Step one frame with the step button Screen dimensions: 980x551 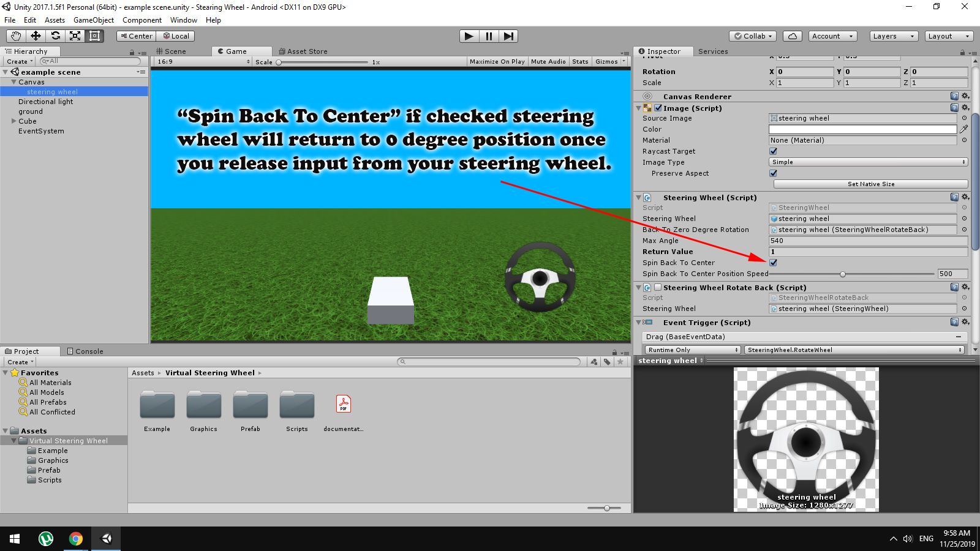(x=508, y=36)
